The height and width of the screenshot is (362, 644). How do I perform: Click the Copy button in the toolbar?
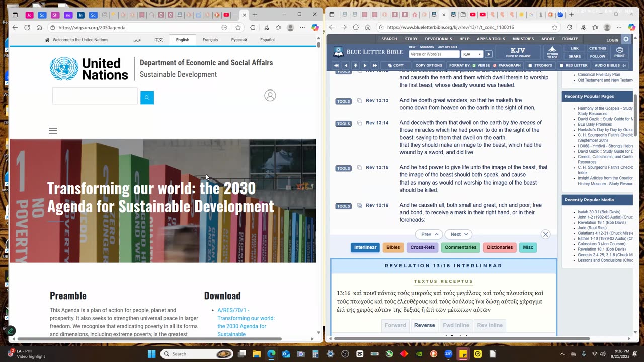click(x=395, y=66)
